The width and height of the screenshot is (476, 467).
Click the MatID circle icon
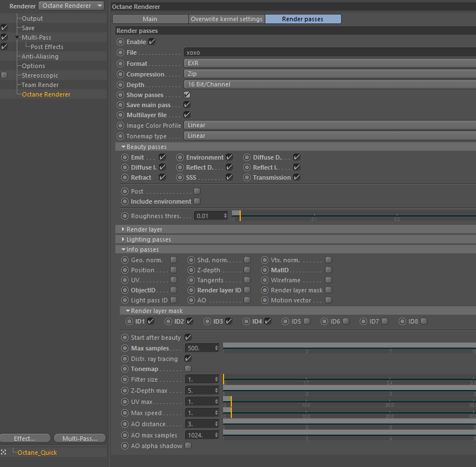click(265, 270)
